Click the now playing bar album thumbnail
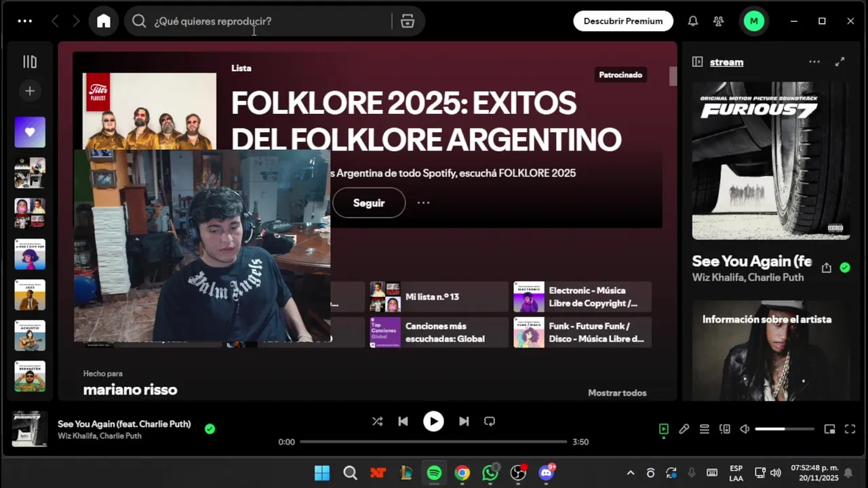Image resolution: width=868 pixels, height=488 pixels. [30, 429]
